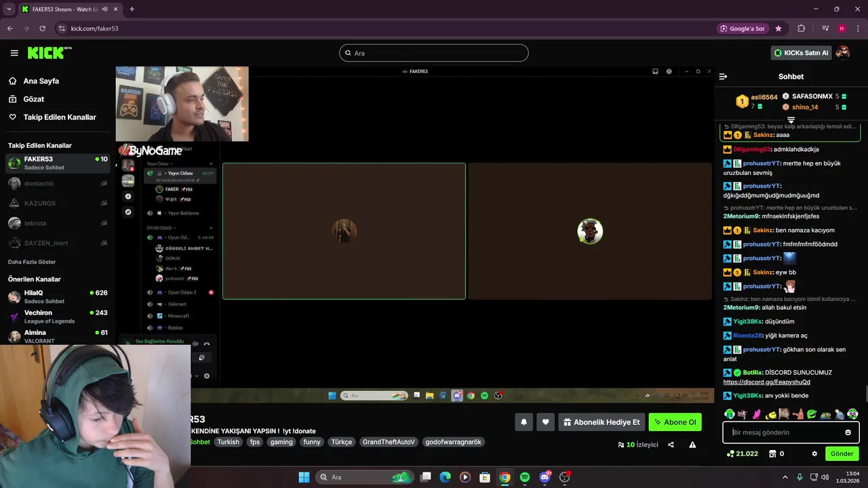Click the stream notification bell icon
This screenshot has width=868, height=488.
point(524,422)
